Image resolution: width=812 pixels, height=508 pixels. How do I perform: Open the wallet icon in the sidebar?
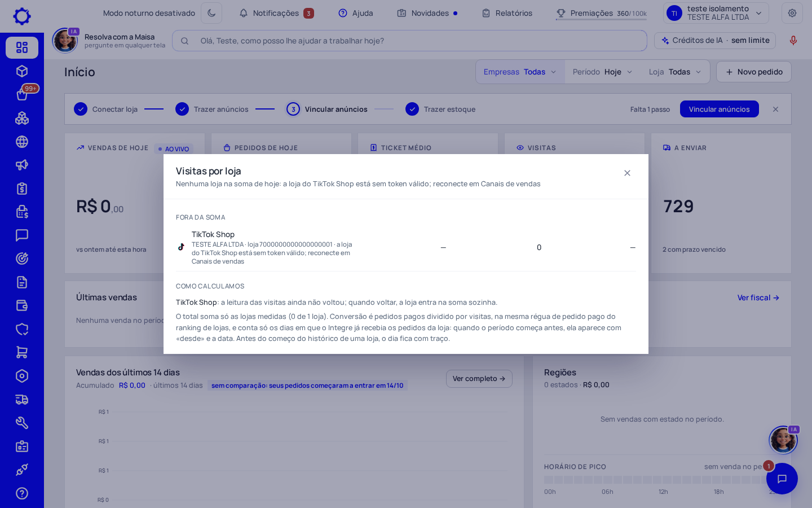22,305
